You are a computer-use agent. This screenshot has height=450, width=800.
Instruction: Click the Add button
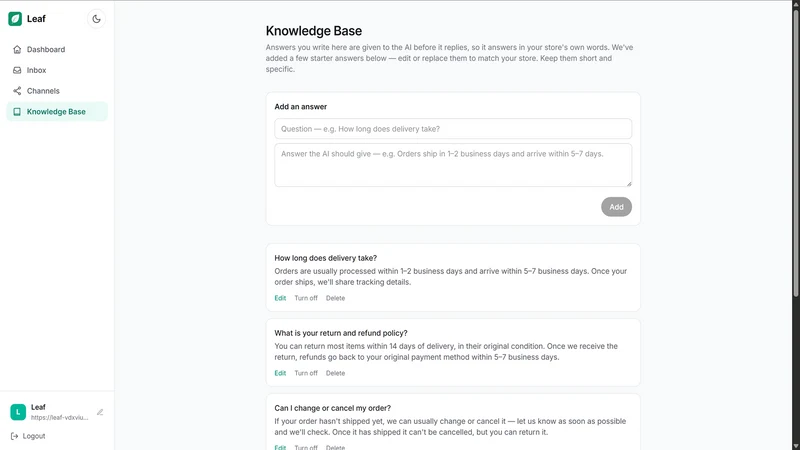coord(616,207)
